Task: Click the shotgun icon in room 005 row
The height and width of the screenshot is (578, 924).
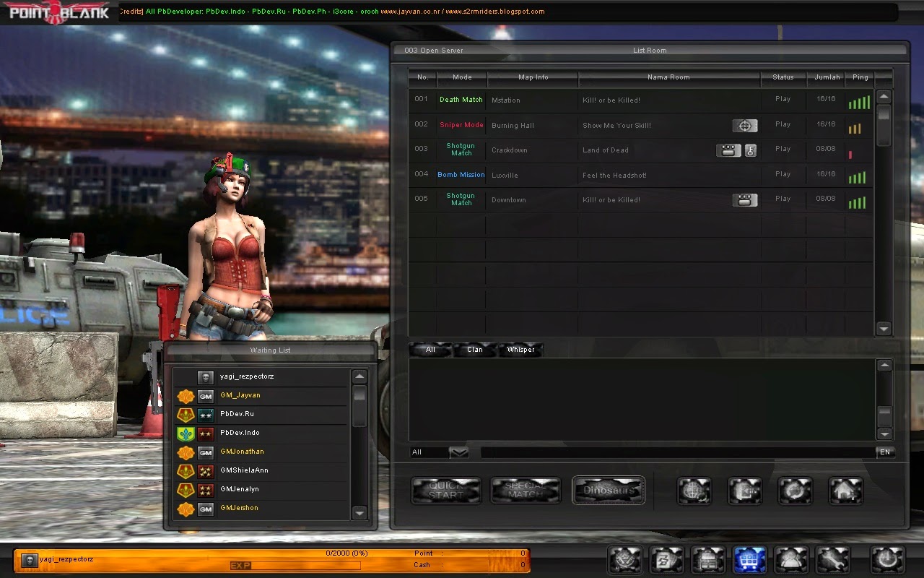Action: pyautogui.click(x=745, y=200)
